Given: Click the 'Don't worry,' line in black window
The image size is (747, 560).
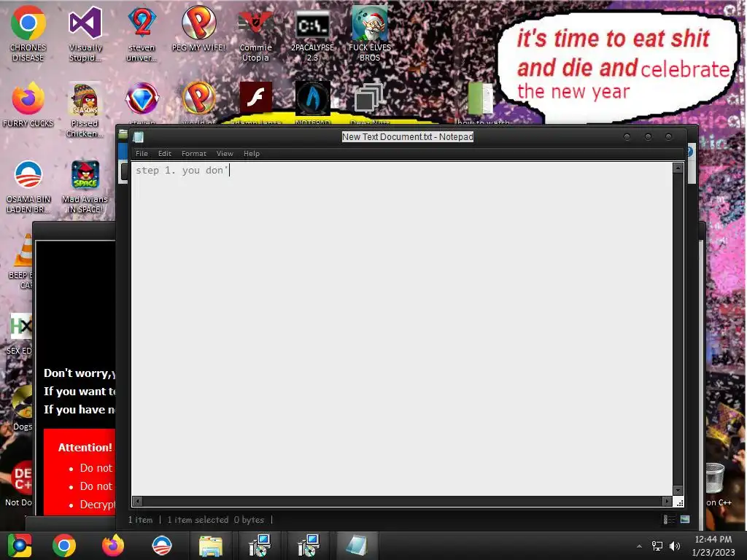Looking at the screenshot, I should (80, 373).
